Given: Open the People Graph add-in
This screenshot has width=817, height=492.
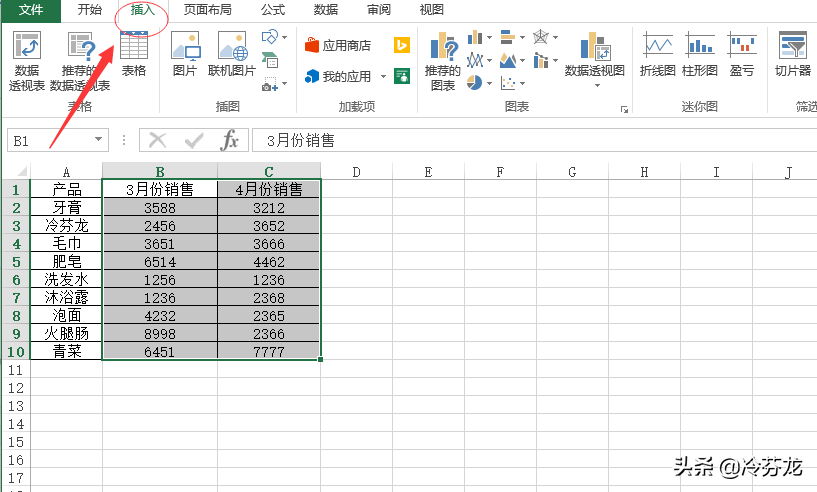Looking at the screenshot, I should (x=402, y=77).
